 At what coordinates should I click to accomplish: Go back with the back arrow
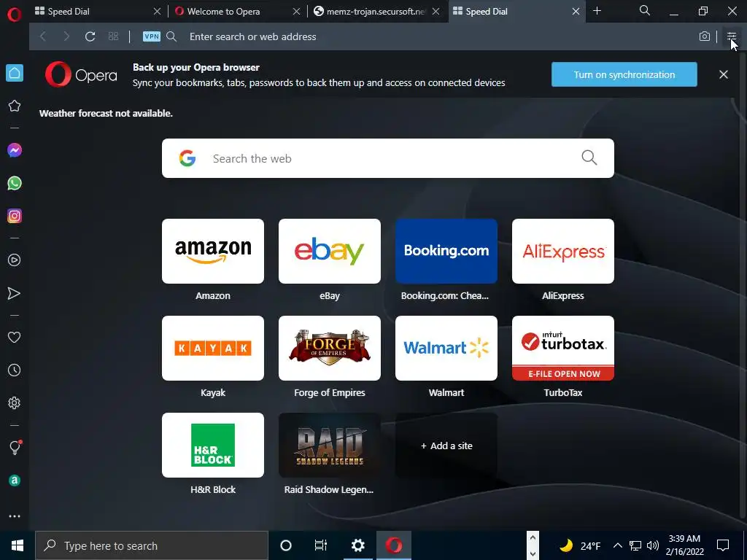[x=43, y=36]
